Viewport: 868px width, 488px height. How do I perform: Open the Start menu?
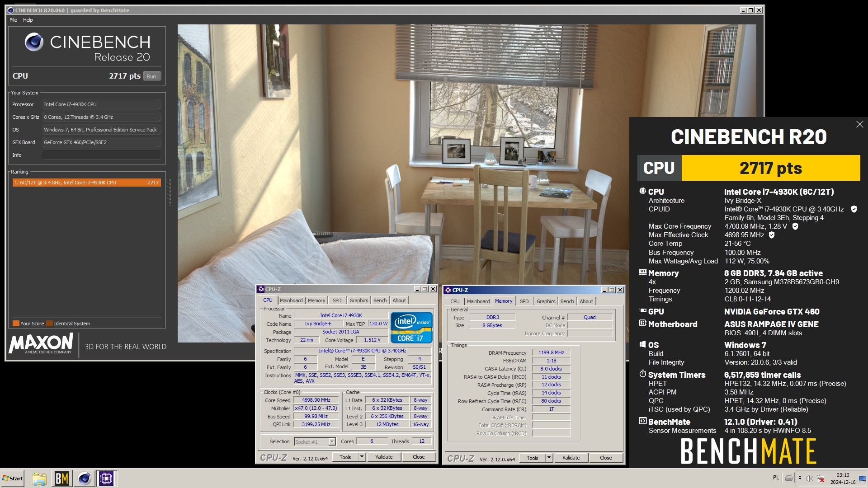click(x=13, y=479)
